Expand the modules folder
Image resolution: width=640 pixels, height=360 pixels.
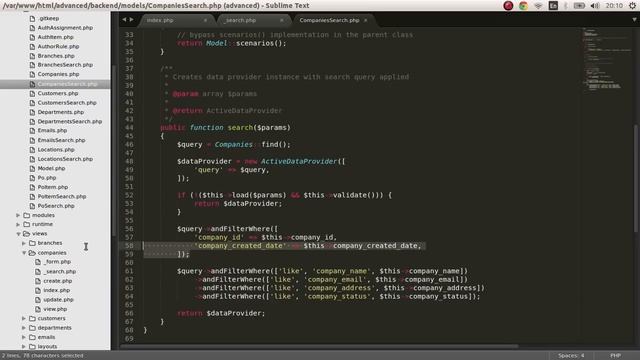click(x=18, y=215)
